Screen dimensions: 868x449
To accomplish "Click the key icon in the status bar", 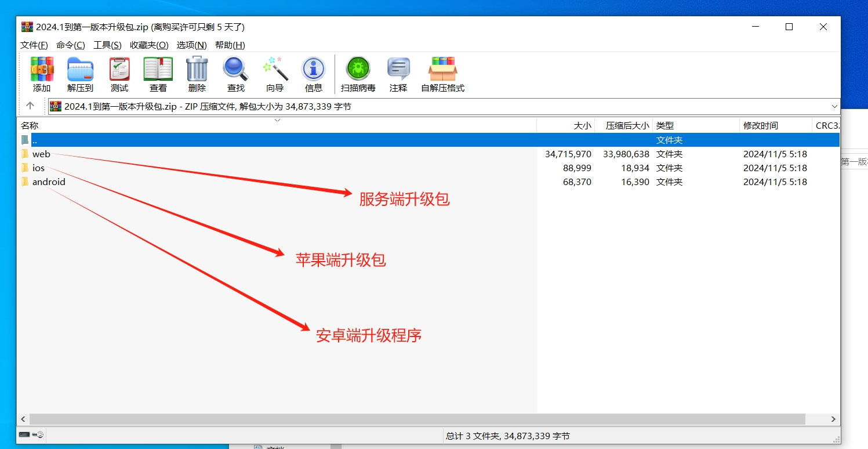I will click(x=39, y=434).
